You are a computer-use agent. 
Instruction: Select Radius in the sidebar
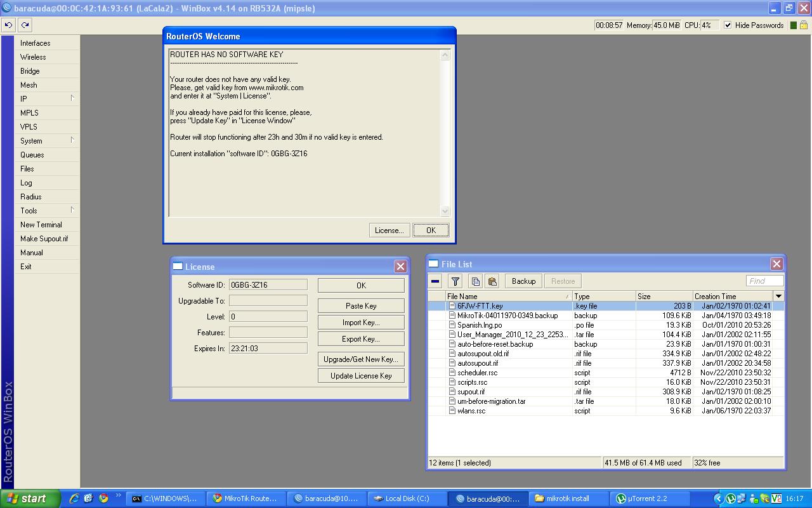[x=47, y=196]
